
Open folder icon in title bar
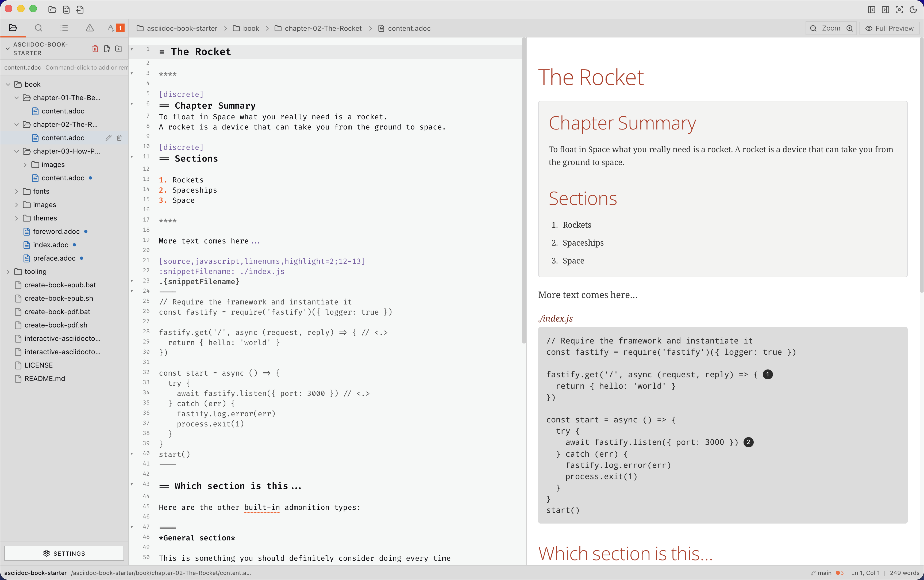click(x=52, y=10)
